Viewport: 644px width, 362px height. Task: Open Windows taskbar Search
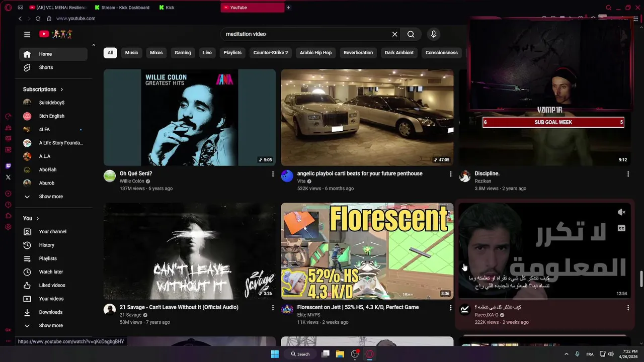(x=300, y=354)
